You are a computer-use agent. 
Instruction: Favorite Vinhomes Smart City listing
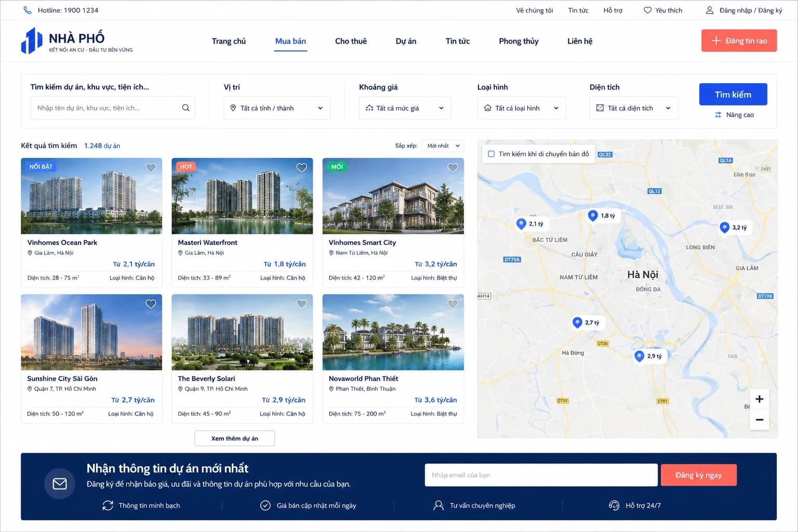click(x=453, y=167)
